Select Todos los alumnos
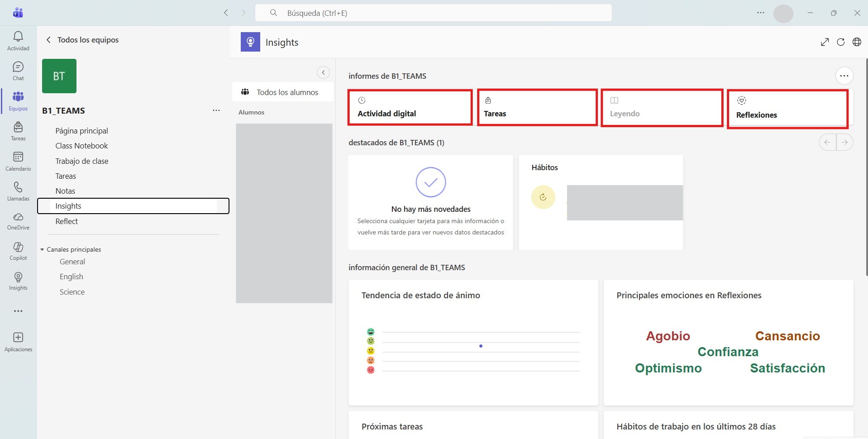This screenshot has width=868, height=439. pyautogui.click(x=283, y=92)
